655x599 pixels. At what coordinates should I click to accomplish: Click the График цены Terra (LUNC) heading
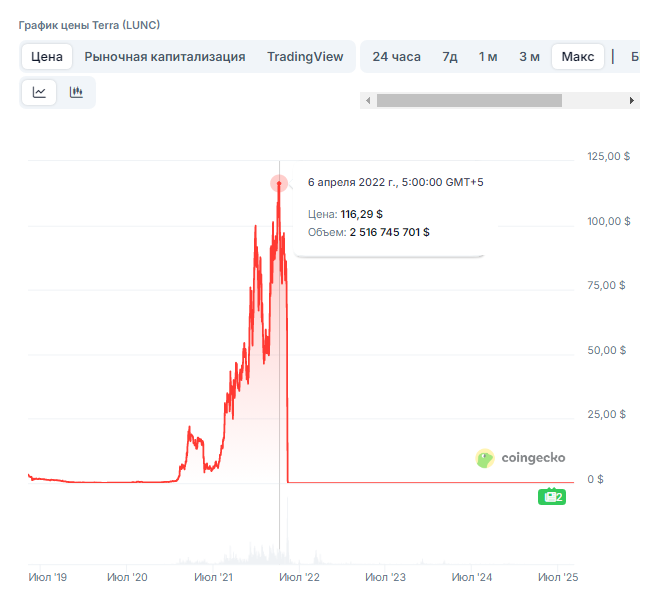(89, 25)
